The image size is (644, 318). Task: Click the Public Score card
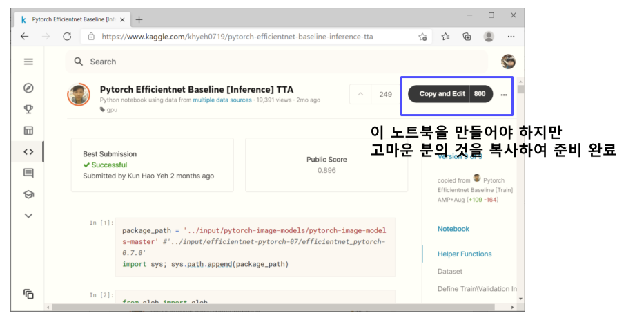[326, 165]
